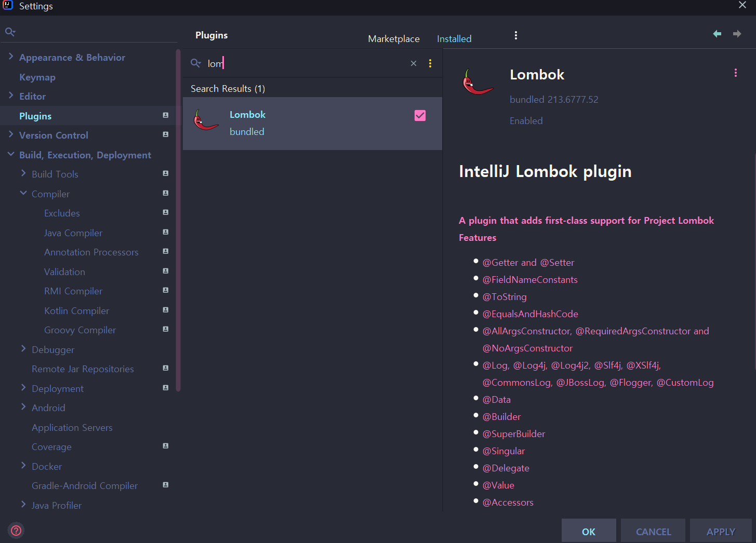Switch to the Installed tab

(454, 39)
